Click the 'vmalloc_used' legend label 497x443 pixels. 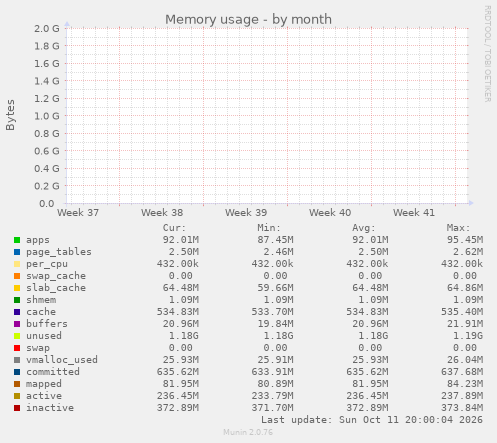[62, 360]
